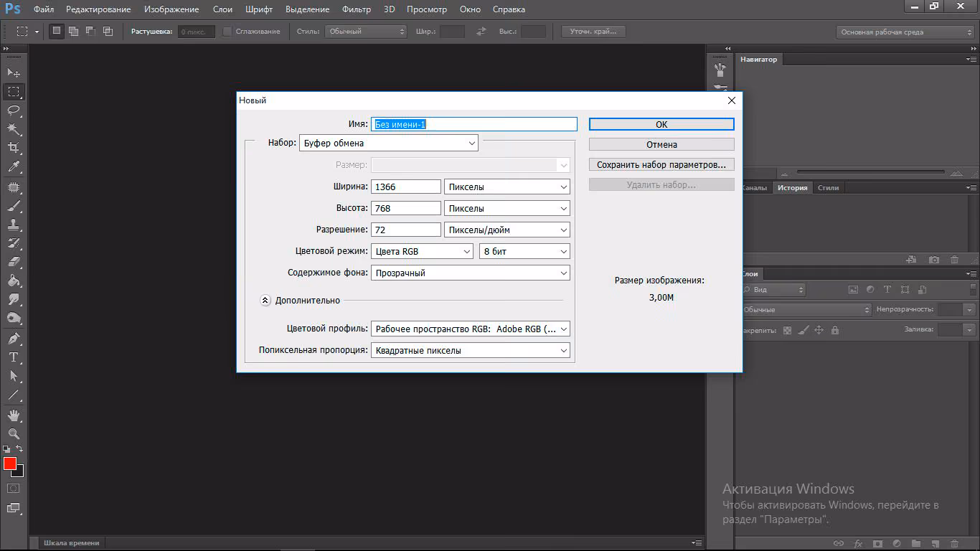The height and width of the screenshot is (551, 980).
Task: Select the Rectangular Marquee tool in the toolbox
Action: [14, 92]
